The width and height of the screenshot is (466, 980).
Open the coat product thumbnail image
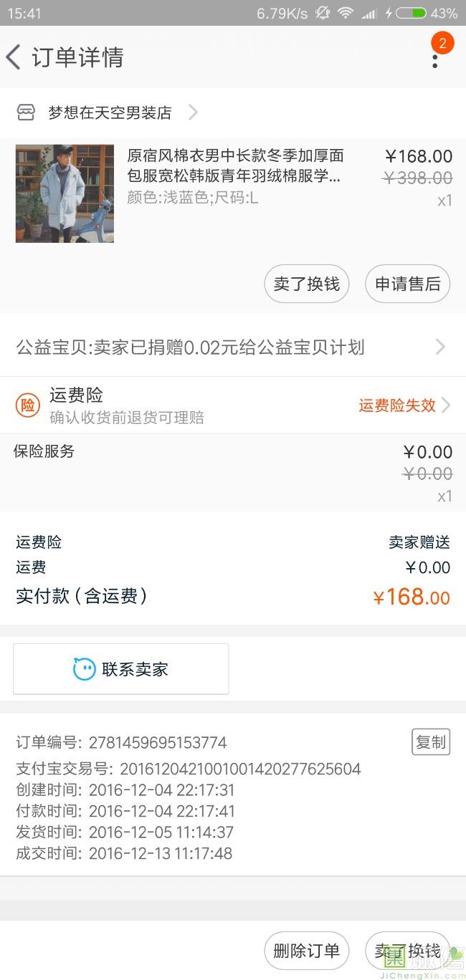click(65, 193)
